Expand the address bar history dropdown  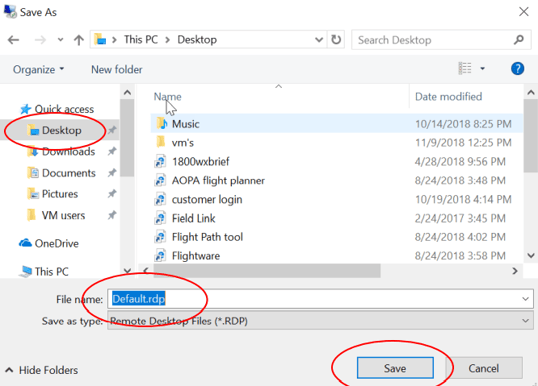coord(319,40)
